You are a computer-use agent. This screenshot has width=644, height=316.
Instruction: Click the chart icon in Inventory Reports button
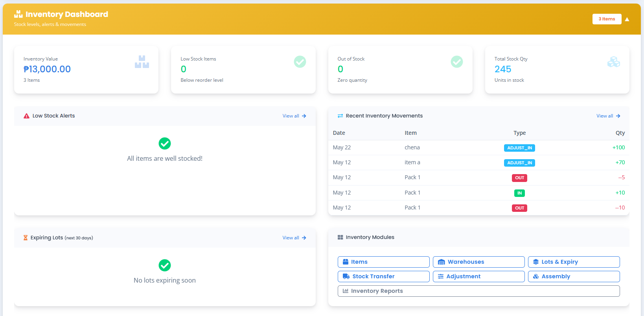coord(346,291)
